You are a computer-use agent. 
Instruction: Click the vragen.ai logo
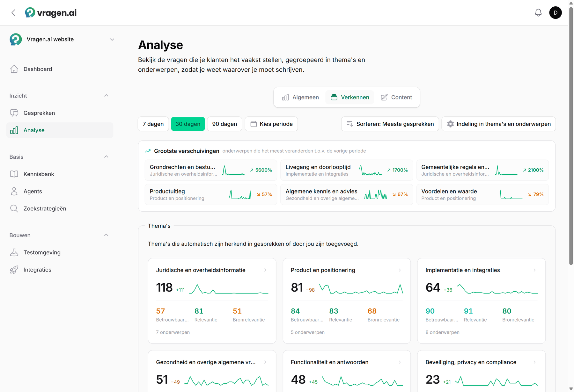tap(51, 13)
